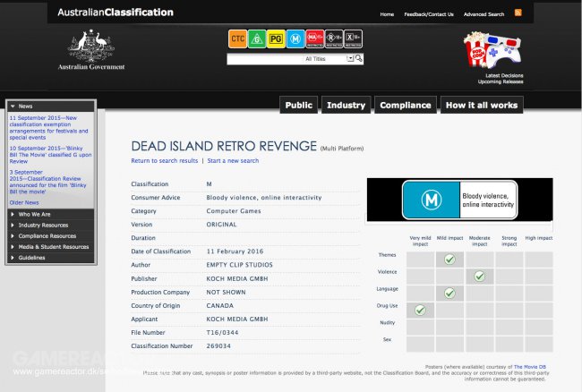This screenshot has width=582, height=392.
Task: Open the 3 September 2015 Classification Review news
Action: click(x=47, y=182)
